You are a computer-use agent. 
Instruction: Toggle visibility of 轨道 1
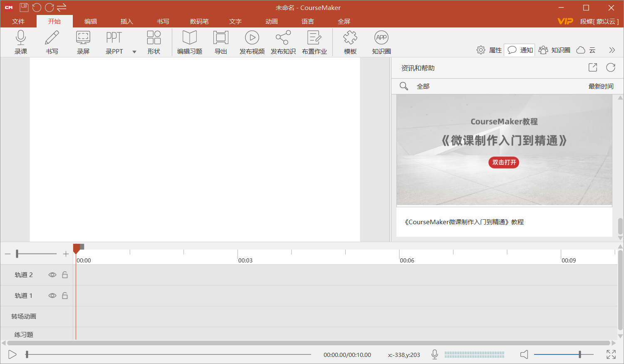(x=52, y=296)
